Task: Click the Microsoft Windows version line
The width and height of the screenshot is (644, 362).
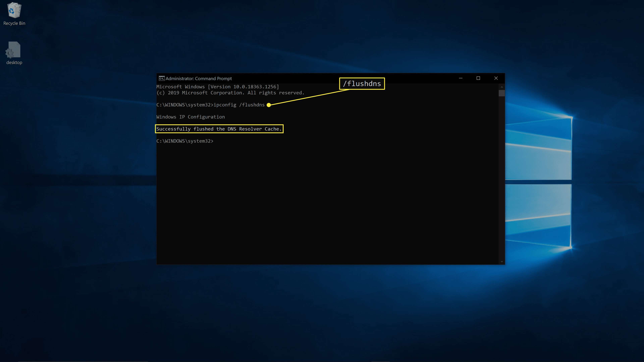Action: point(218,87)
